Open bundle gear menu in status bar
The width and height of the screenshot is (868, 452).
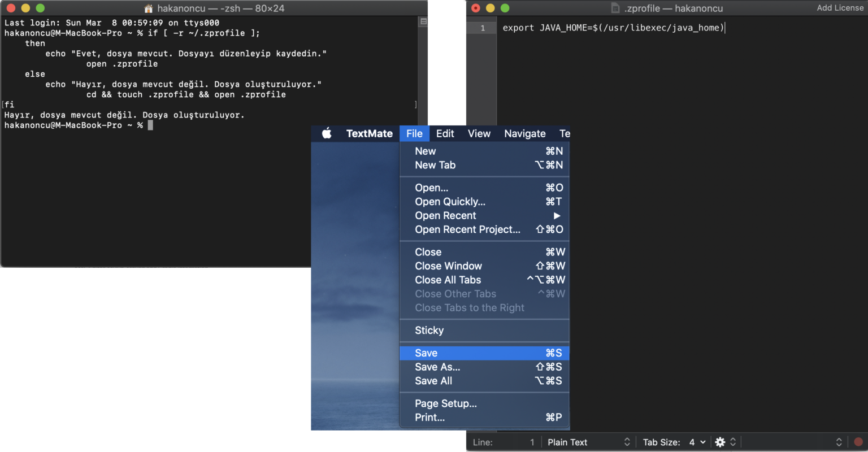coord(725,442)
